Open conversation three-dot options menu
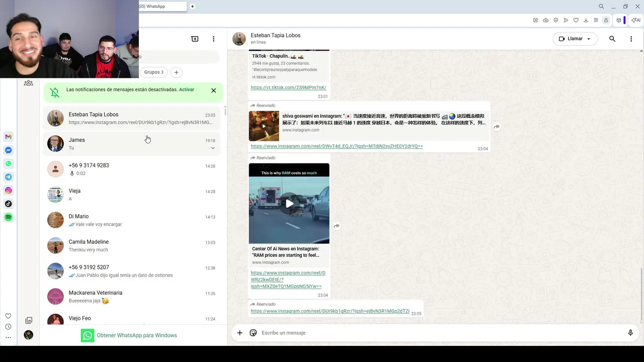The image size is (644, 362). [x=631, y=39]
